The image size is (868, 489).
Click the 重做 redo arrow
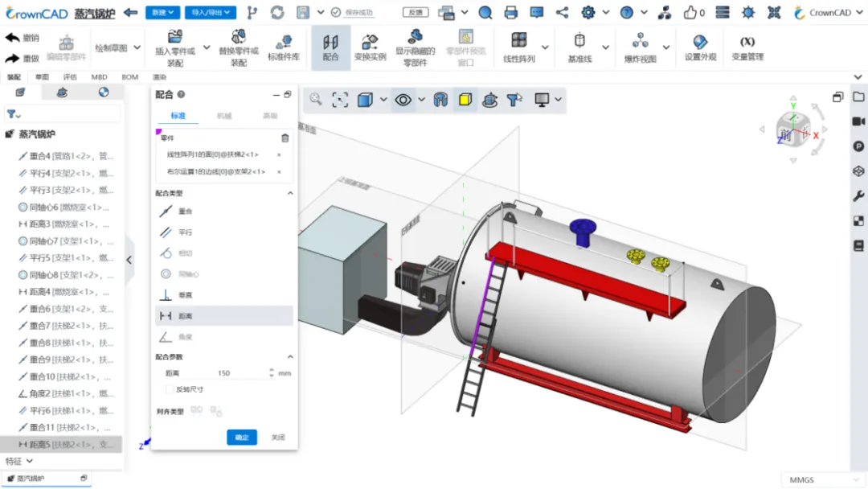click(x=13, y=58)
